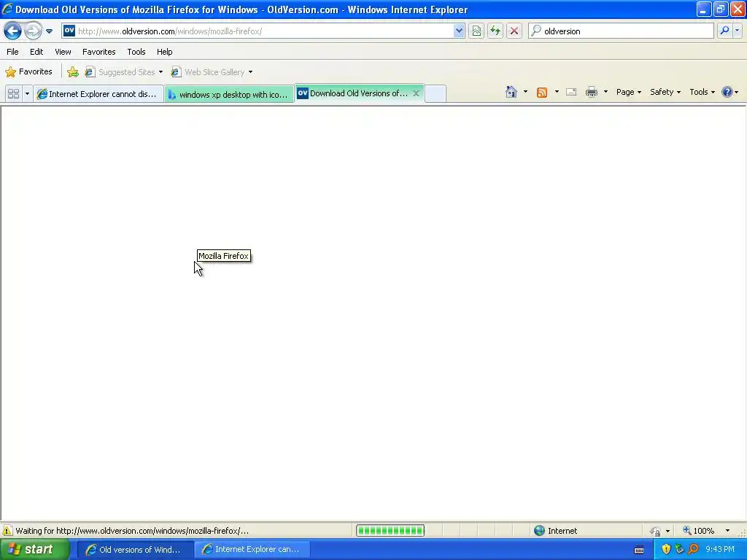Open the Page command bar menu
The width and height of the screenshot is (747, 560).
[628, 92]
